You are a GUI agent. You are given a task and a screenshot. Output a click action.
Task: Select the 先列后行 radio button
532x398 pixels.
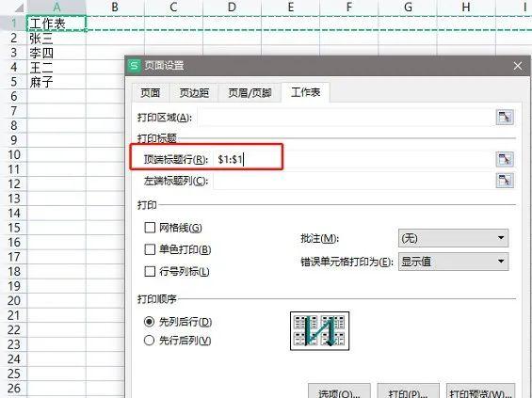coord(150,322)
